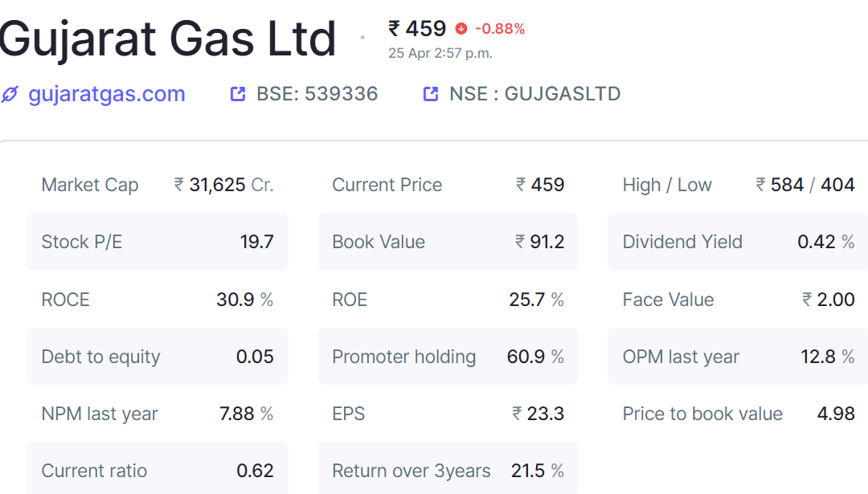Click the chain link icon beside gujaratgas.com
868x494 pixels.
click(10, 94)
